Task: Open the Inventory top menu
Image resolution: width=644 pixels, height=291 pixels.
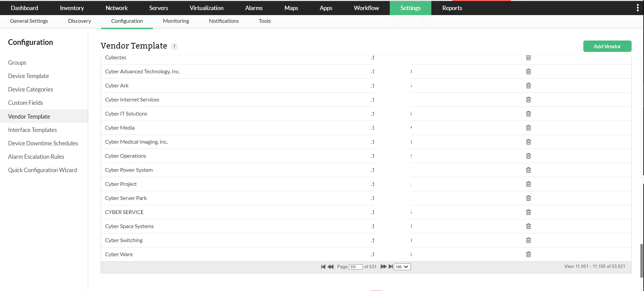Action: click(x=72, y=8)
